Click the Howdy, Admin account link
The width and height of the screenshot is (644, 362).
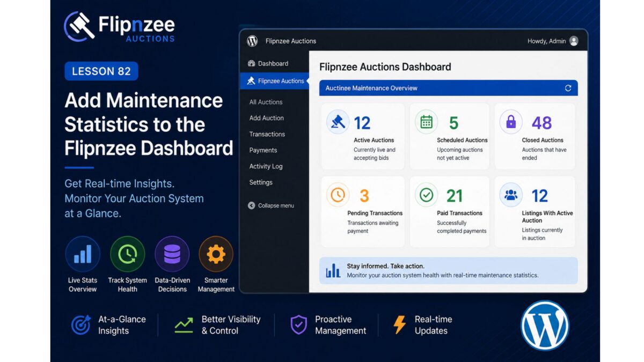click(x=547, y=41)
